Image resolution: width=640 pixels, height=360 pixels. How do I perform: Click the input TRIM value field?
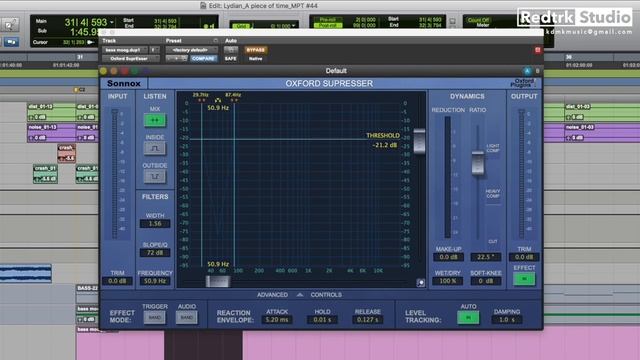coord(117,281)
